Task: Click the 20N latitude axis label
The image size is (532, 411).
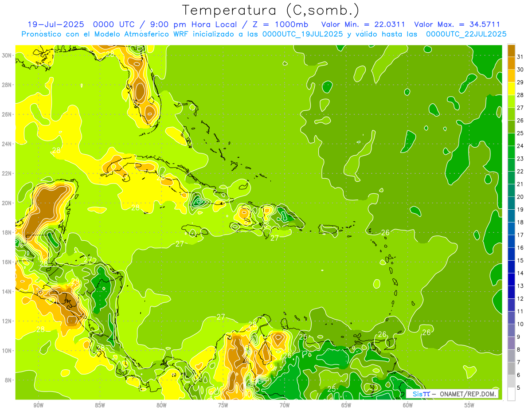Action: 8,203
